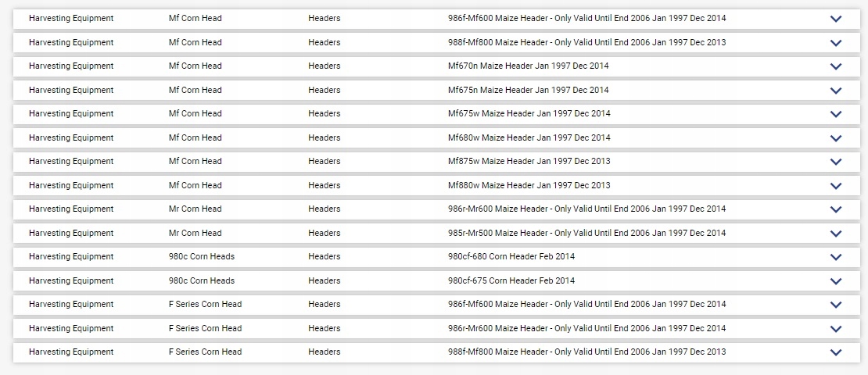Click 'Headers' in the Mf680w row
Image resolution: width=868 pixels, height=375 pixels.
point(325,137)
